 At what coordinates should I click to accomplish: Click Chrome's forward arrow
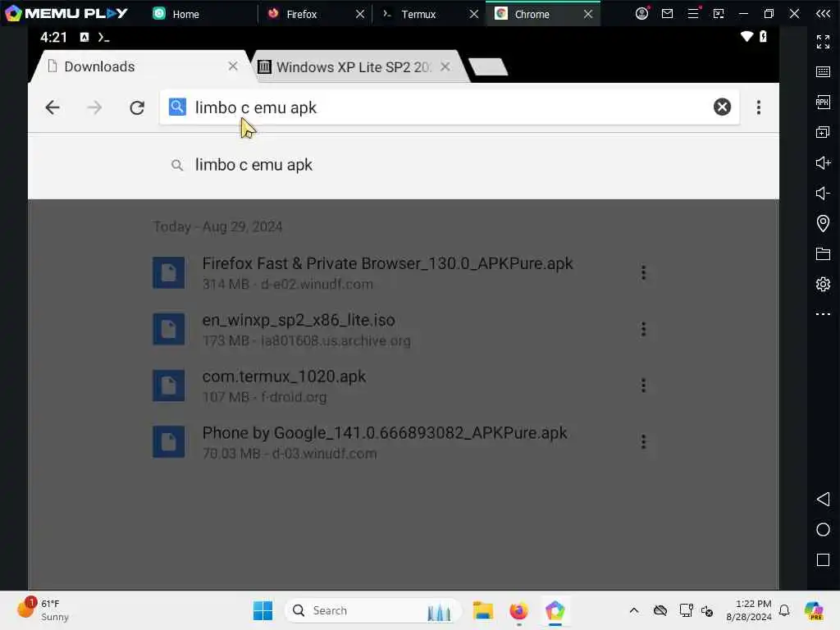tap(94, 107)
